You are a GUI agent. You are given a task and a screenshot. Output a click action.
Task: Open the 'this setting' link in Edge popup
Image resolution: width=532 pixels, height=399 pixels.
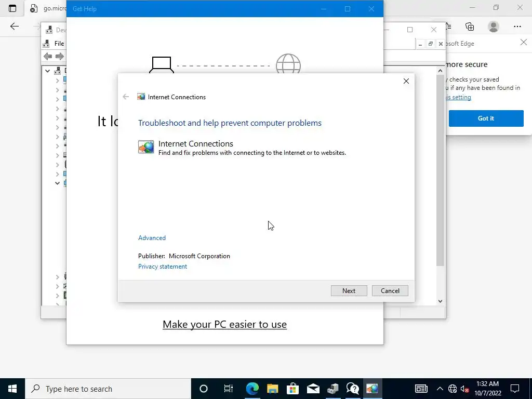pos(458,97)
